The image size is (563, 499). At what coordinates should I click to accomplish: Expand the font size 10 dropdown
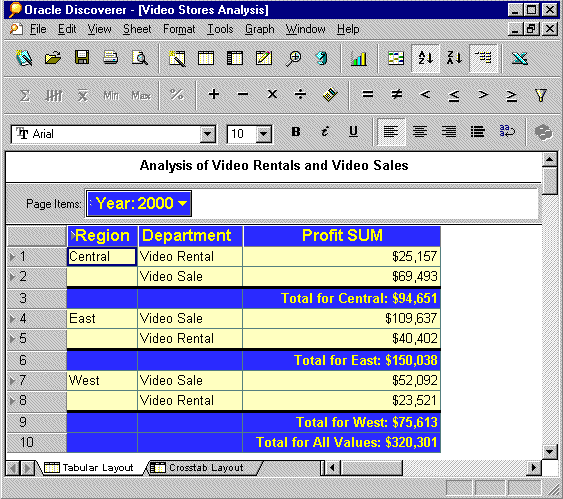point(264,134)
